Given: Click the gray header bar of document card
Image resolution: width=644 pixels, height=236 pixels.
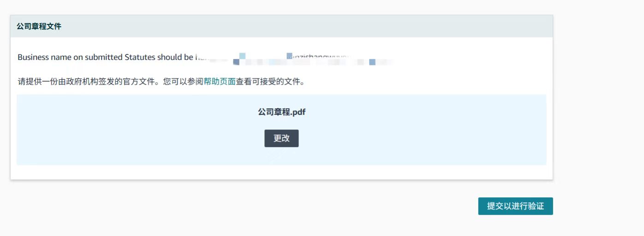Looking at the screenshot, I should tap(323, 27).
